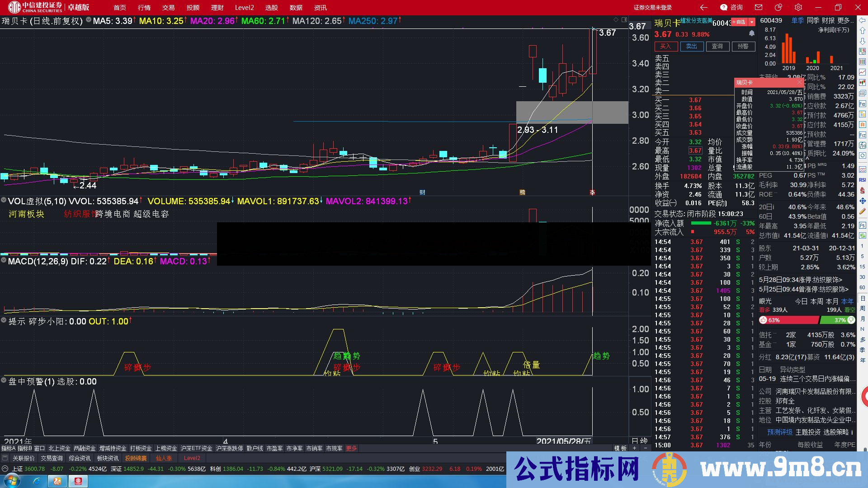The image size is (868, 488).
Task: Click Internet Explorer in the taskbar
Action: [37, 481]
